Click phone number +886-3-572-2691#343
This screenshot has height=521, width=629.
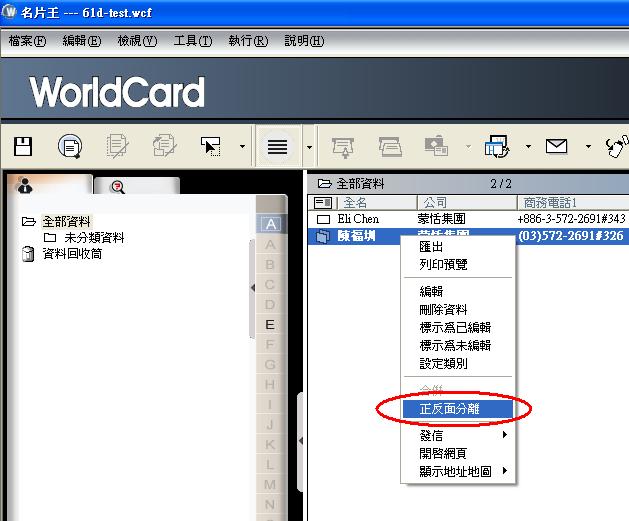(571, 219)
